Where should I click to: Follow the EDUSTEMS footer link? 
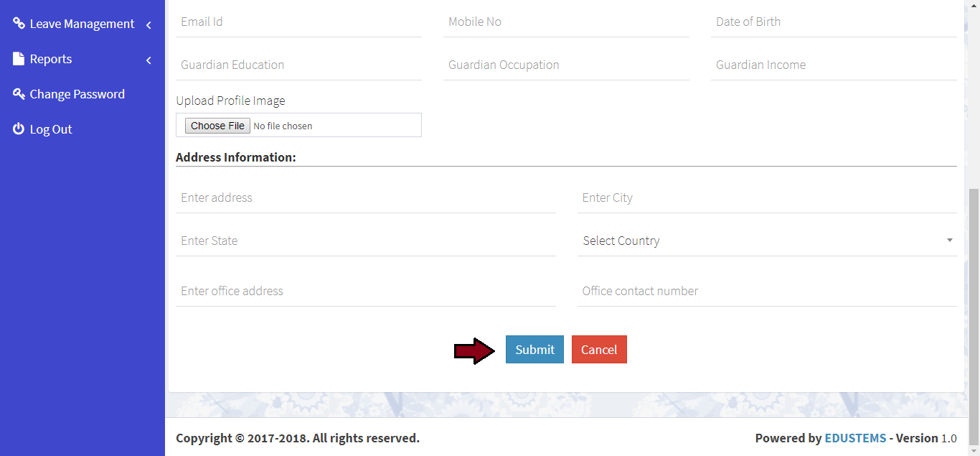855,438
